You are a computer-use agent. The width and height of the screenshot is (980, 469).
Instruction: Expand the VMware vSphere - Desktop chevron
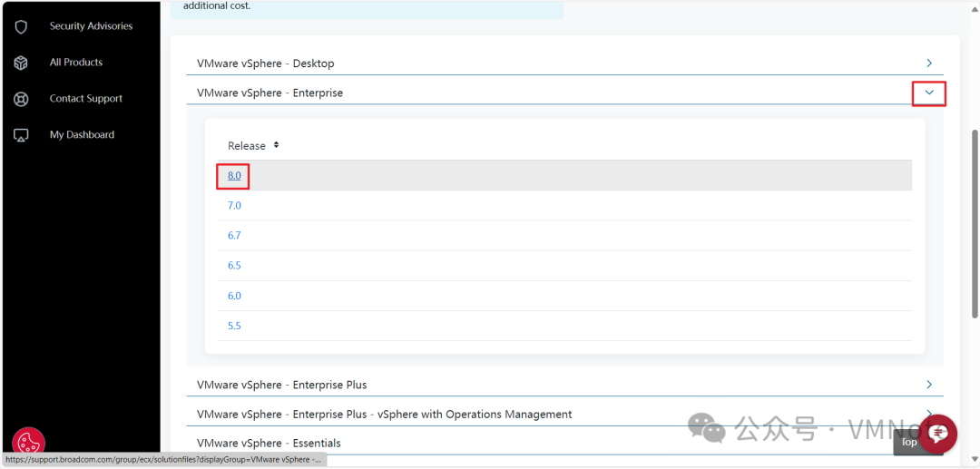click(929, 64)
